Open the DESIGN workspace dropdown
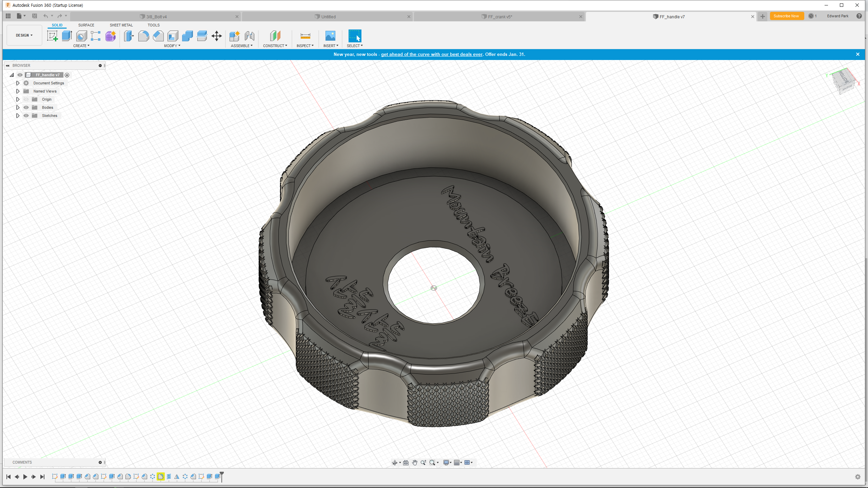The height and width of the screenshot is (488, 868). (24, 35)
